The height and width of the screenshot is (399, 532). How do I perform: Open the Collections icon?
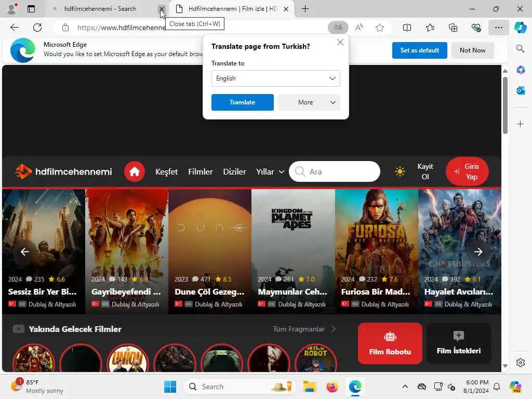tap(453, 28)
